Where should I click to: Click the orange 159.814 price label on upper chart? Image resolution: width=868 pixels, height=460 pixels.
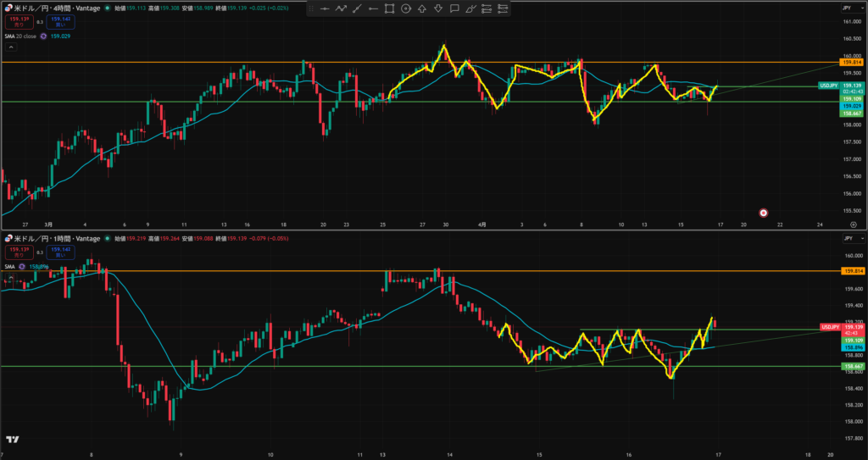[851, 63]
